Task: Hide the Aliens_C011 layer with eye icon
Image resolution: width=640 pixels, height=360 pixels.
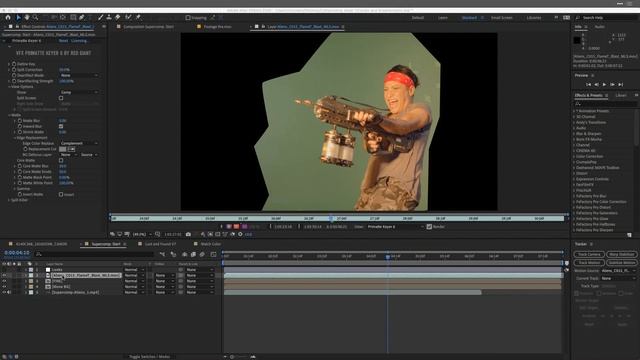Action: coord(4,276)
